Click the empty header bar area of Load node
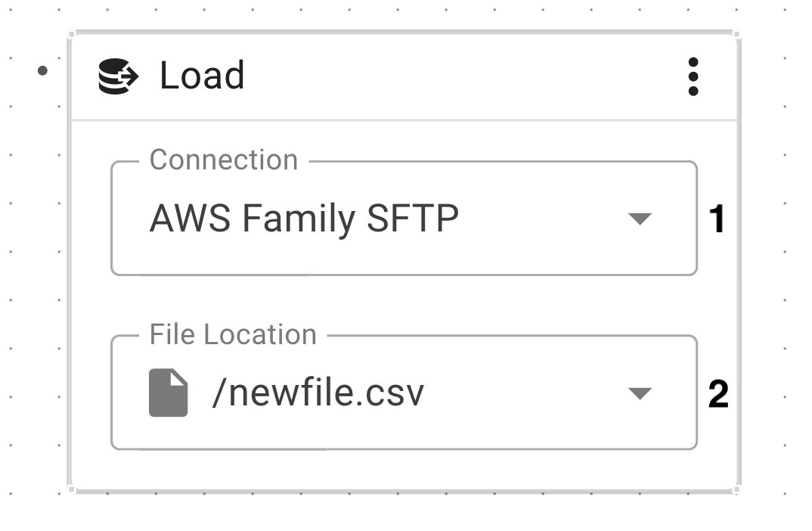 [x=454, y=76]
